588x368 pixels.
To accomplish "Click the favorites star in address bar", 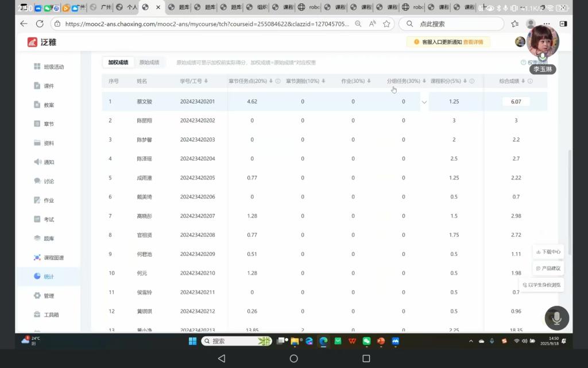I will pos(387,24).
